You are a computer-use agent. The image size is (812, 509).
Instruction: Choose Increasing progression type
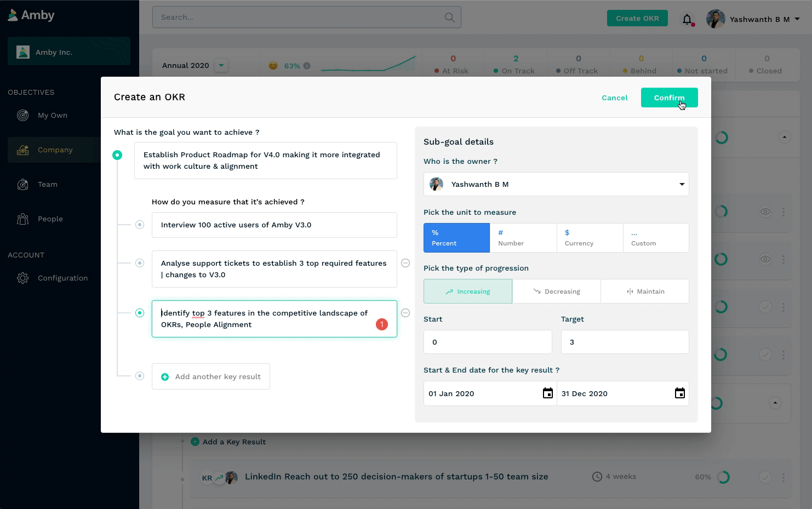tap(468, 291)
